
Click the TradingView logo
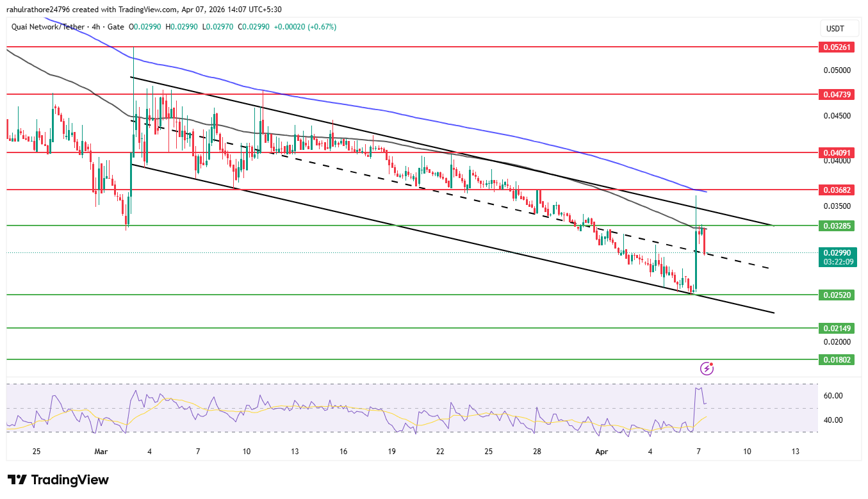57,480
